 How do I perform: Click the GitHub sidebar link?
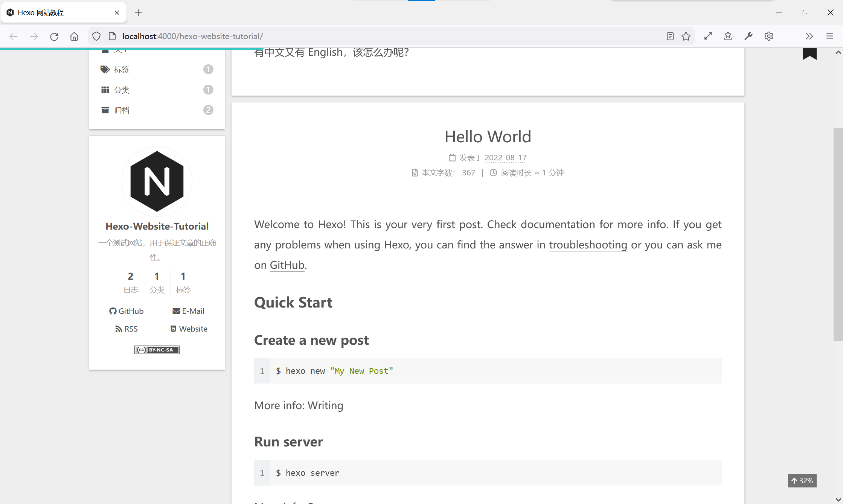pos(127,311)
